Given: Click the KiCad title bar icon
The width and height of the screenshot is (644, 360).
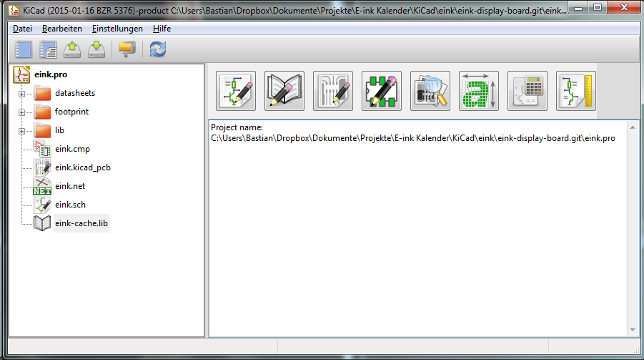Looking at the screenshot, I should pos(14,10).
